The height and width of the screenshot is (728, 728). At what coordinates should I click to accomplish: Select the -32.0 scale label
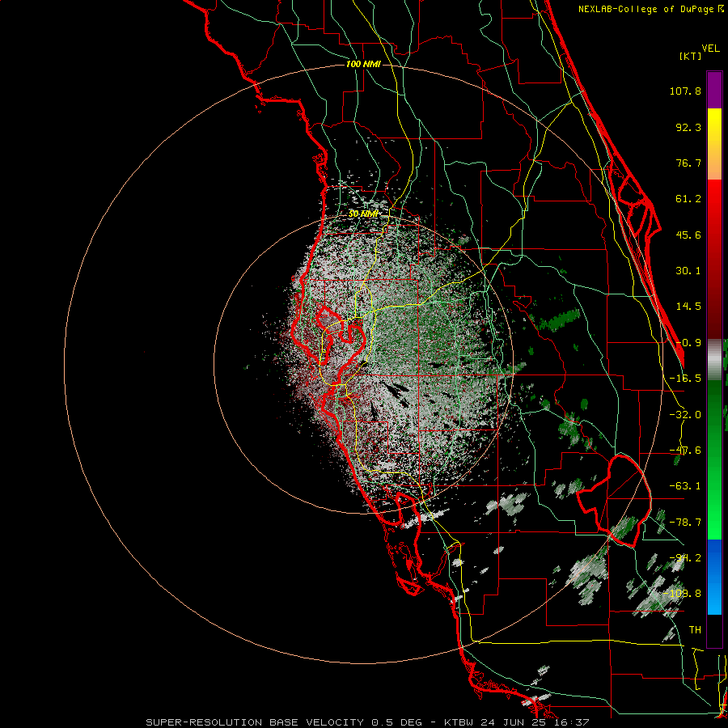pos(685,415)
